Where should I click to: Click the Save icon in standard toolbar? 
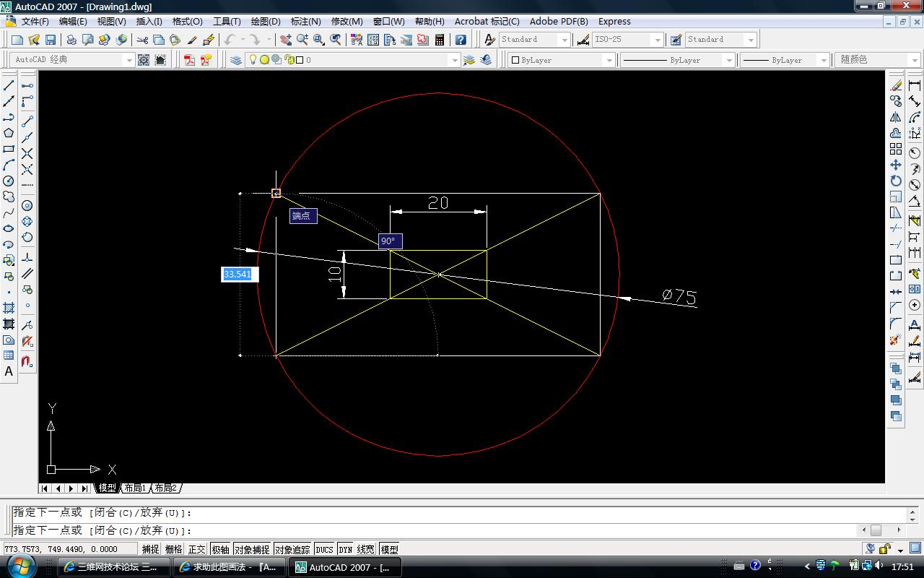tap(51, 40)
